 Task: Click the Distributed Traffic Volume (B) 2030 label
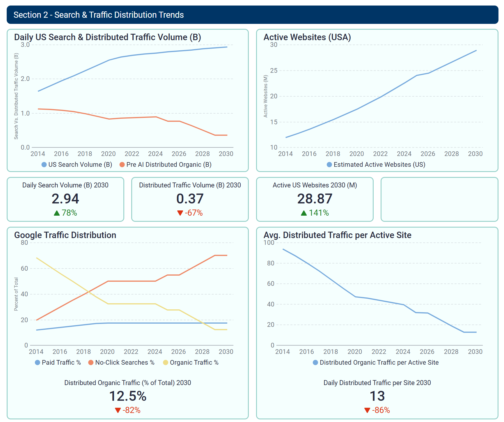tap(190, 185)
